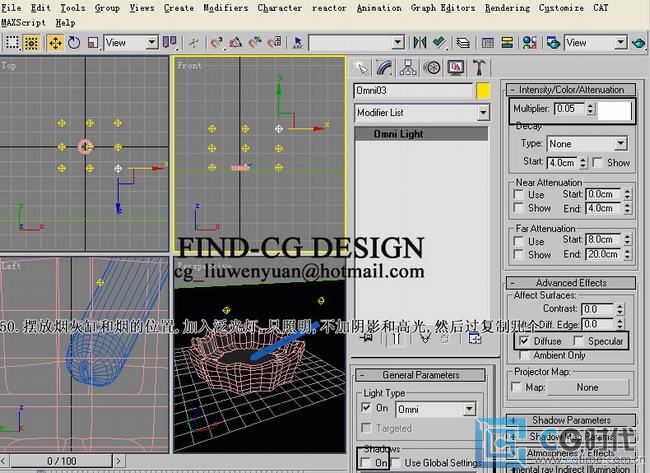Activate the Select and Scale tool
650x473 pixels.
[93, 42]
